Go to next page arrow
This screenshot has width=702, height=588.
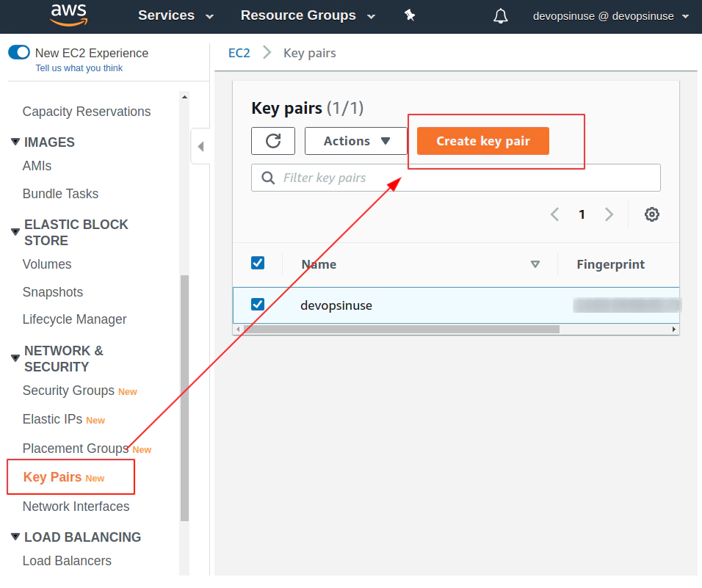(609, 214)
